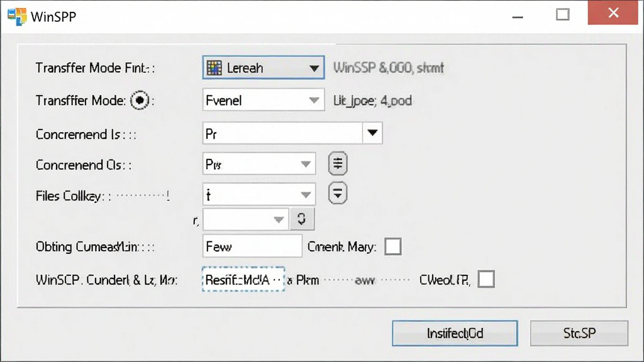This screenshot has width=644, height=362.
Task: Click the WinSPP app icon in title bar
Action: point(17,16)
